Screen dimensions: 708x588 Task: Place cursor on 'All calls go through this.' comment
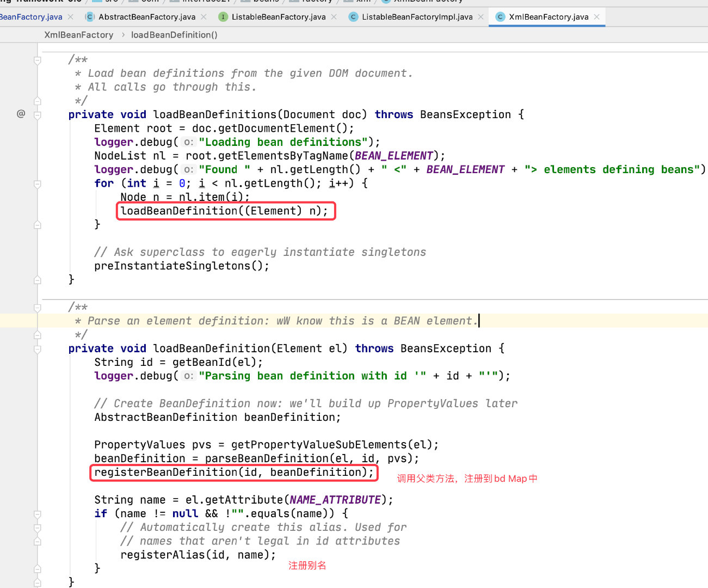pyautogui.click(x=172, y=87)
